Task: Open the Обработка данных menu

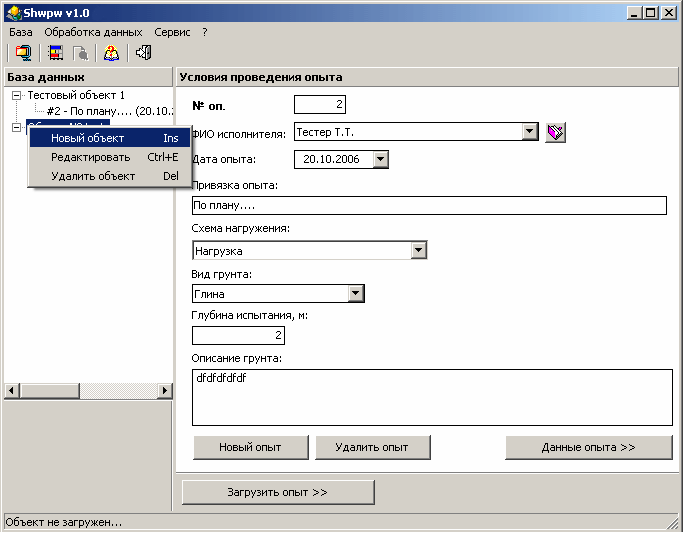Action: (93, 32)
